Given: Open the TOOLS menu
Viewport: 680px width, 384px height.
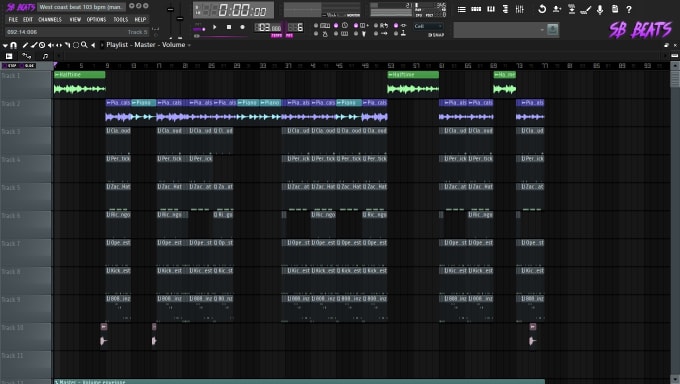Looking at the screenshot, I should click(x=121, y=20).
